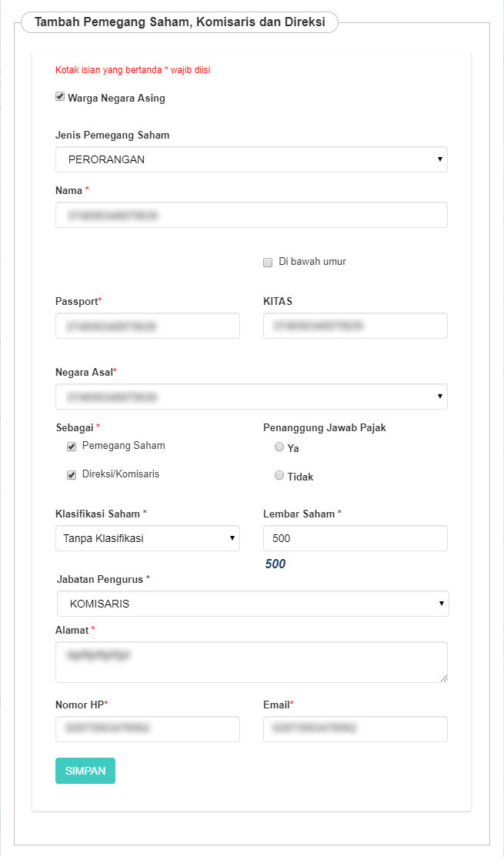
Task: Open the Klasifikasi Saham dropdown
Action: (x=147, y=538)
